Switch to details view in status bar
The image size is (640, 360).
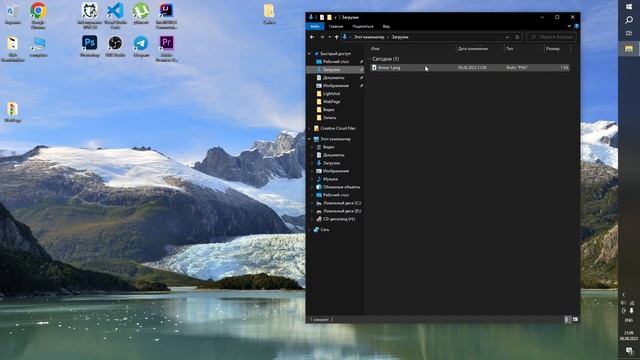click(567, 319)
